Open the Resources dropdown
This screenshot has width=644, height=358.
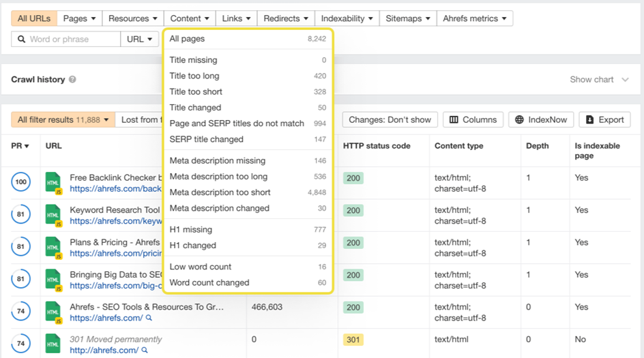[132, 18]
